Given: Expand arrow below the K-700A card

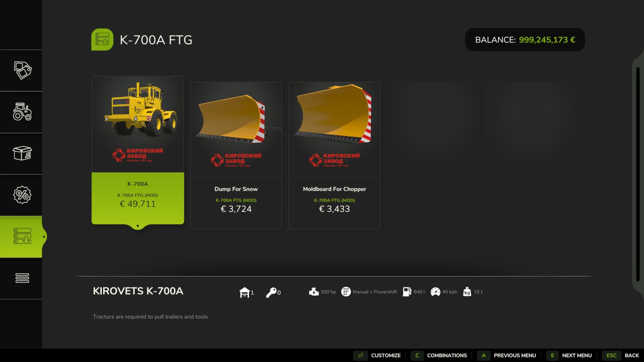Looking at the screenshot, I should point(138,226).
